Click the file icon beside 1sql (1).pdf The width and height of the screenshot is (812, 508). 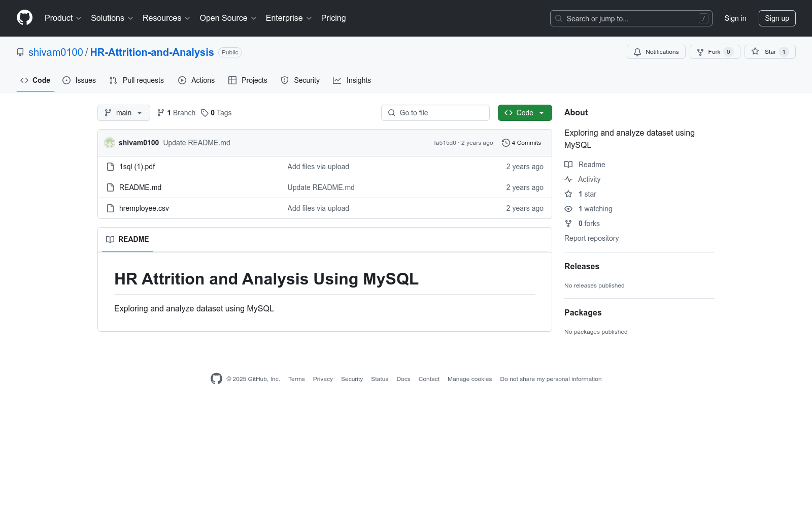(x=110, y=167)
